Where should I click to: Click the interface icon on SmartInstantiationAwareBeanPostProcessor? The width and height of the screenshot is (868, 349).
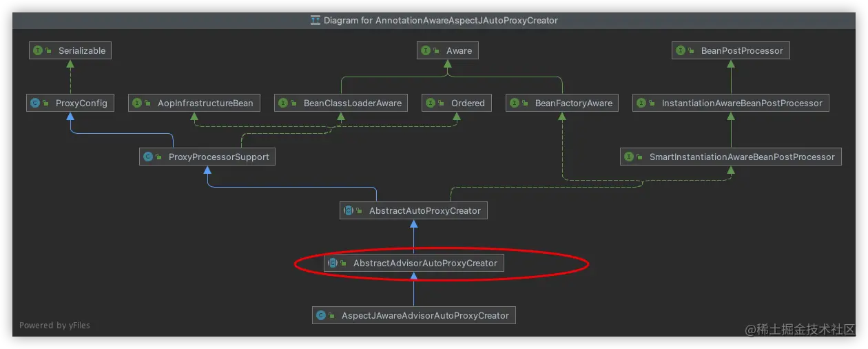(x=630, y=157)
